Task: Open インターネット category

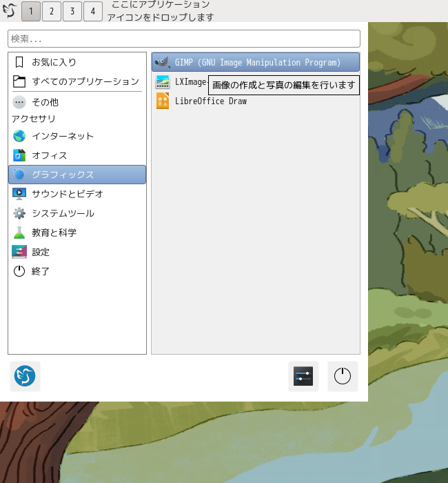Action: [x=77, y=136]
